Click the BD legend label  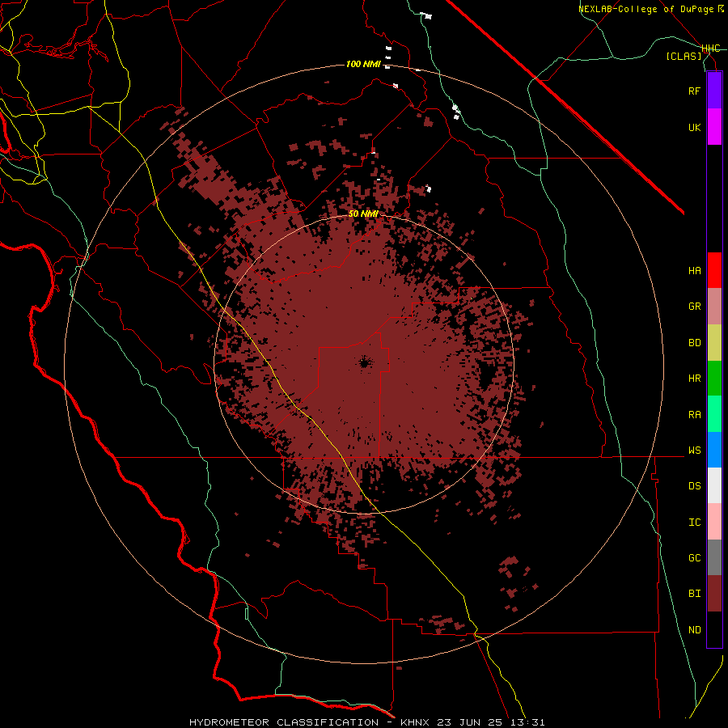point(694,343)
